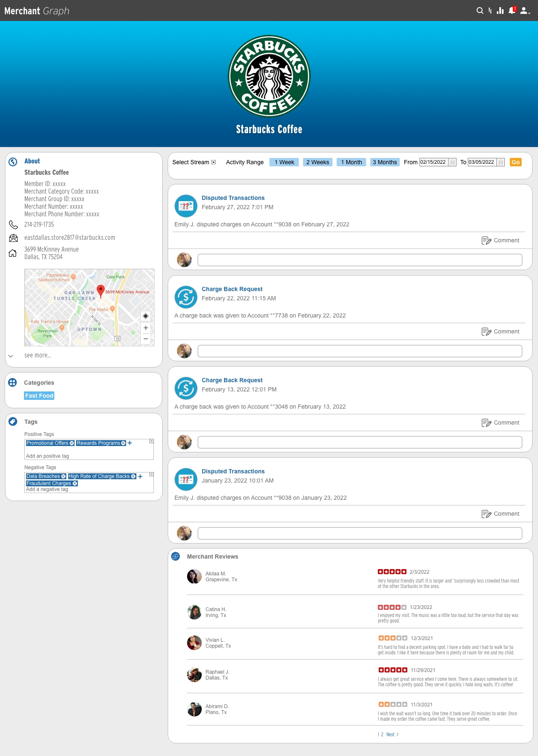The width and height of the screenshot is (538, 756).
Task: Click the Merchant Graph logo
Action: click(37, 11)
